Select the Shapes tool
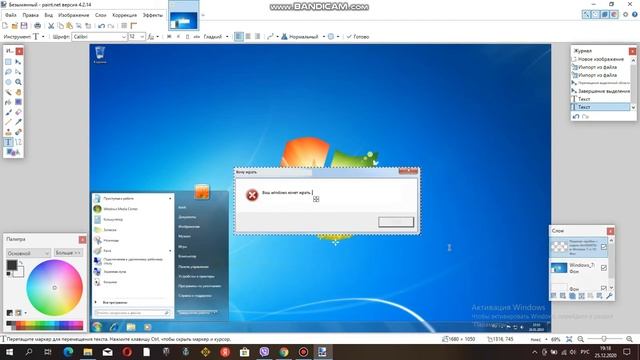The image size is (640, 360). click(x=13, y=152)
